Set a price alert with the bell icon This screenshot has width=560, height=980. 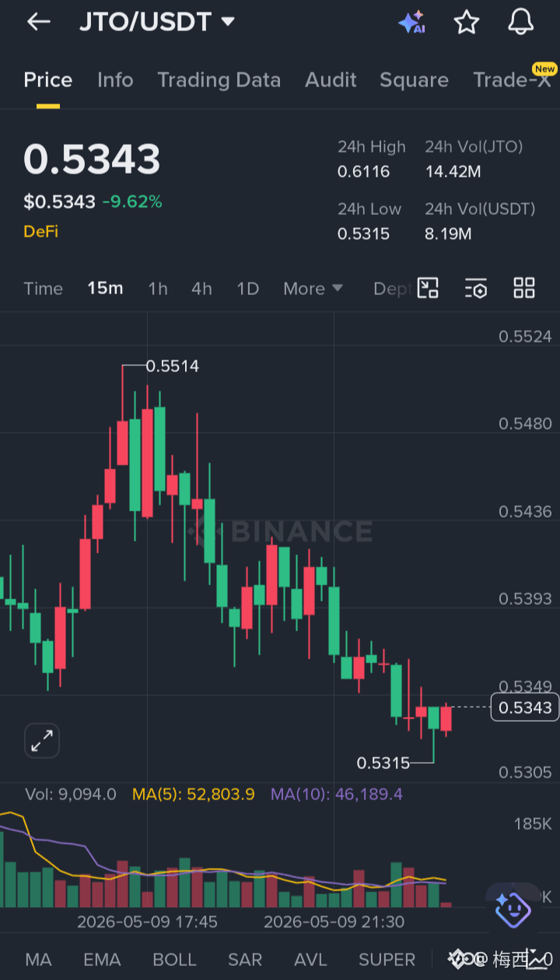coord(521,22)
